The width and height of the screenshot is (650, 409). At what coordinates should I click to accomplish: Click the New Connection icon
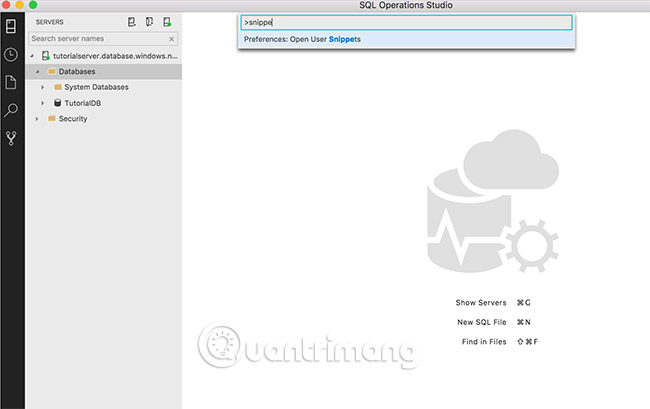(131, 22)
